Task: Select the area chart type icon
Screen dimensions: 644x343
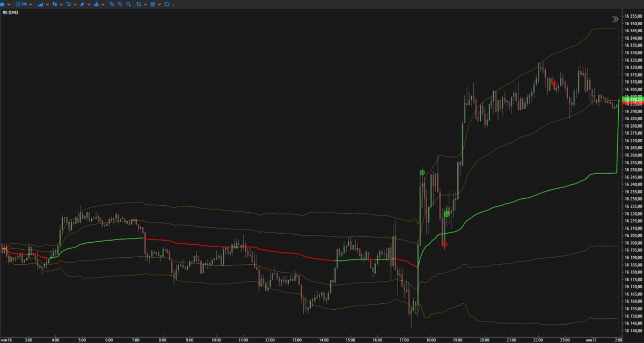Action: point(40,4)
